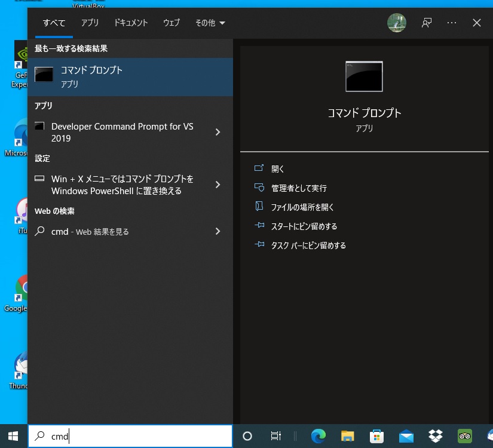This screenshot has width=493, height=448.
Task: Click the 開く open icon
Action: pyautogui.click(x=259, y=168)
